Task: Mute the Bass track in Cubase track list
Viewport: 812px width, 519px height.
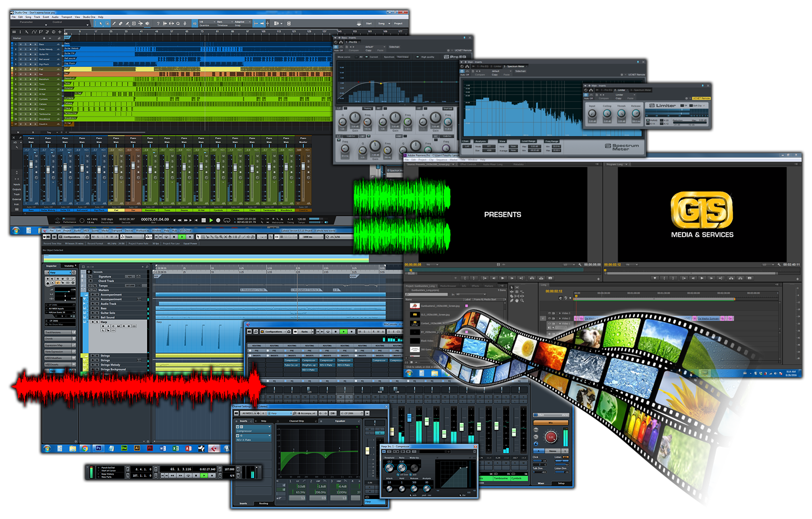Action: tap(93, 308)
